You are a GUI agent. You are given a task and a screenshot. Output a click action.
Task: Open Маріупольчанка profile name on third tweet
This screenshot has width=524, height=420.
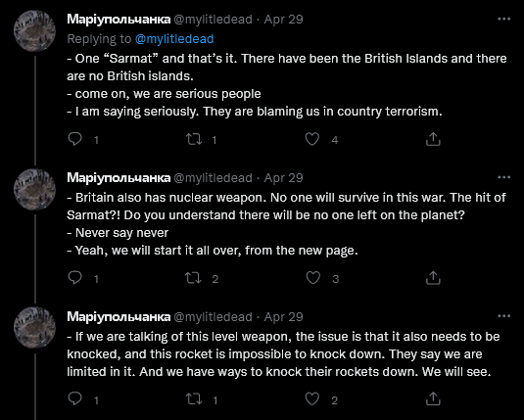pos(119,317)
